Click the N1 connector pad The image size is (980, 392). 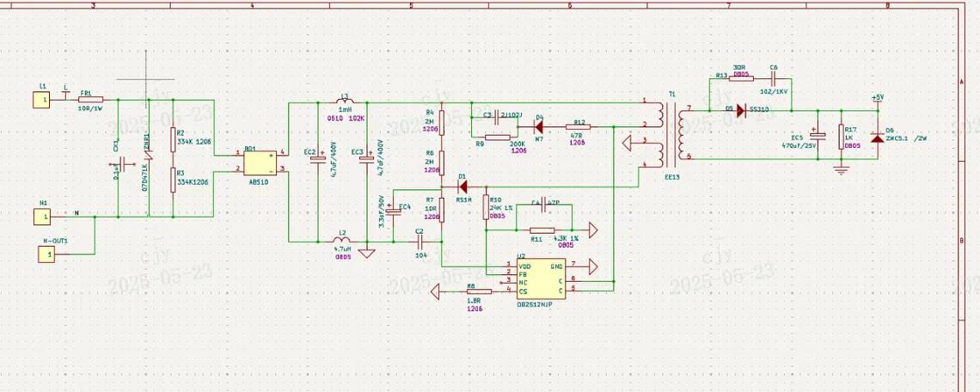pyautogui.click(x=42, y=217)
